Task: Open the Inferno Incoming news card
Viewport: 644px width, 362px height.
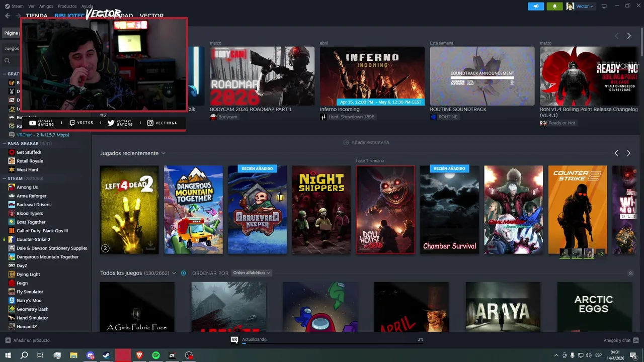Action: coord(372,76)
